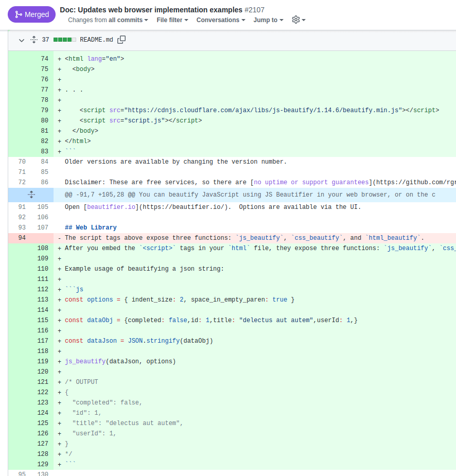The width and height of the screenshot is (456, 476).
Task: Click the README.md file name
Action: (96, 40)
